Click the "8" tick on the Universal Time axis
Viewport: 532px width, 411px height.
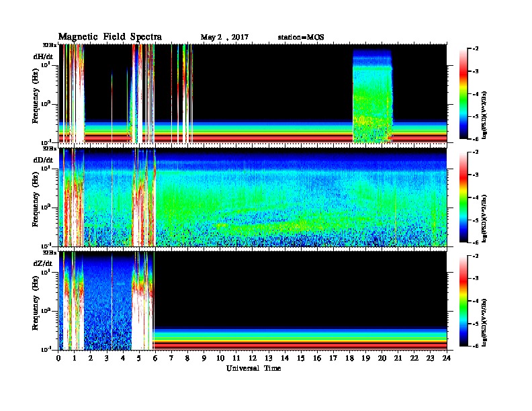(x=187, y=359)
